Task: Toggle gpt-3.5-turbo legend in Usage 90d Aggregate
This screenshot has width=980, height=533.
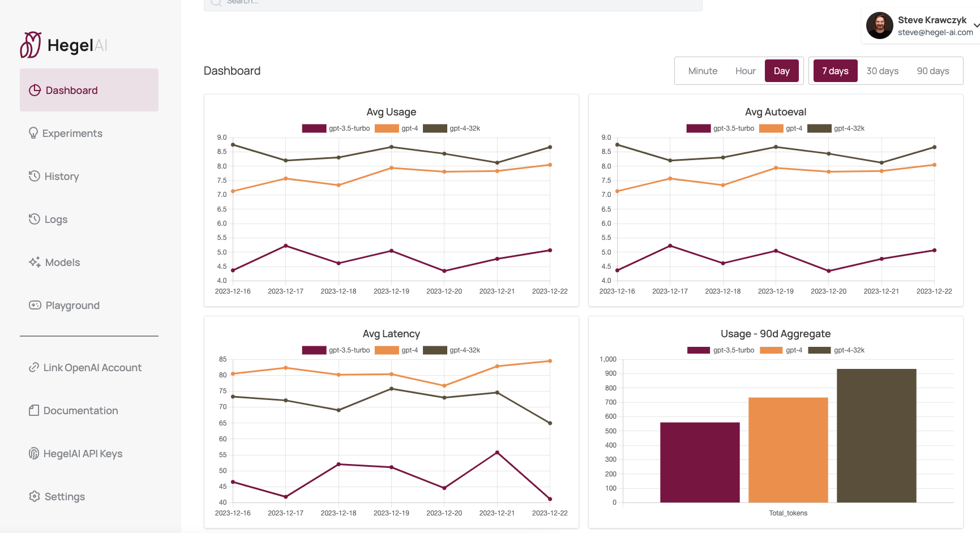Action: tap(720, 350)
